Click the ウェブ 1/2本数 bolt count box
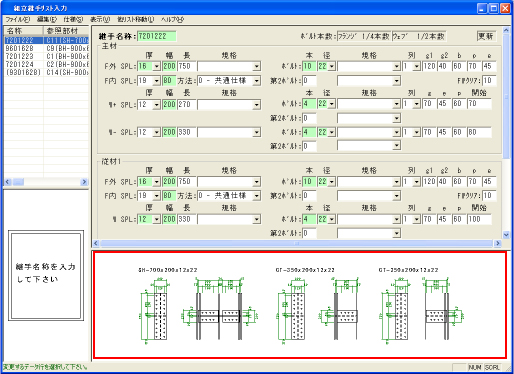The width and height of the screenshot is (514, 374). [x=419, y=36]
